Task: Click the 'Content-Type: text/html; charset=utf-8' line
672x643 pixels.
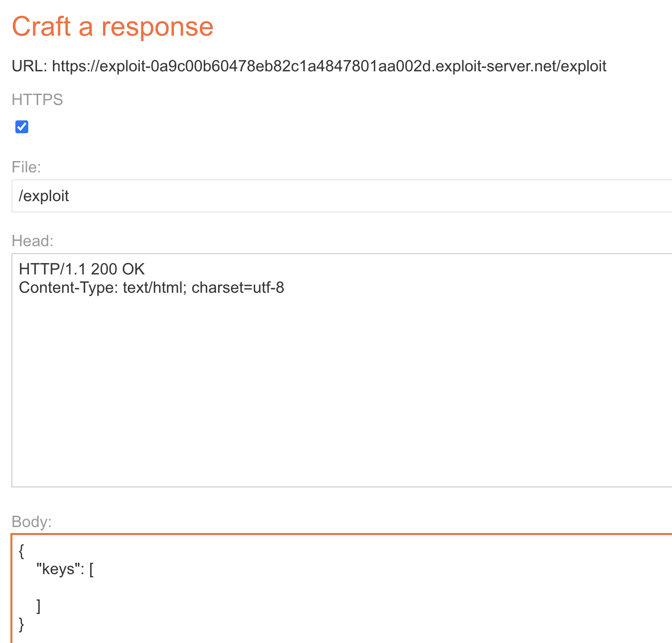Action: 152,287
